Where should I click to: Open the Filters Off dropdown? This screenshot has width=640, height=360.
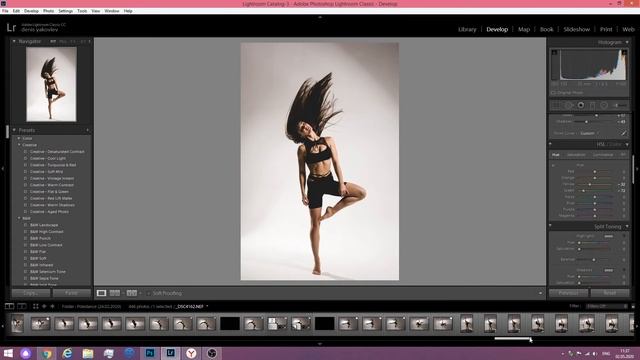pos(607,306)
